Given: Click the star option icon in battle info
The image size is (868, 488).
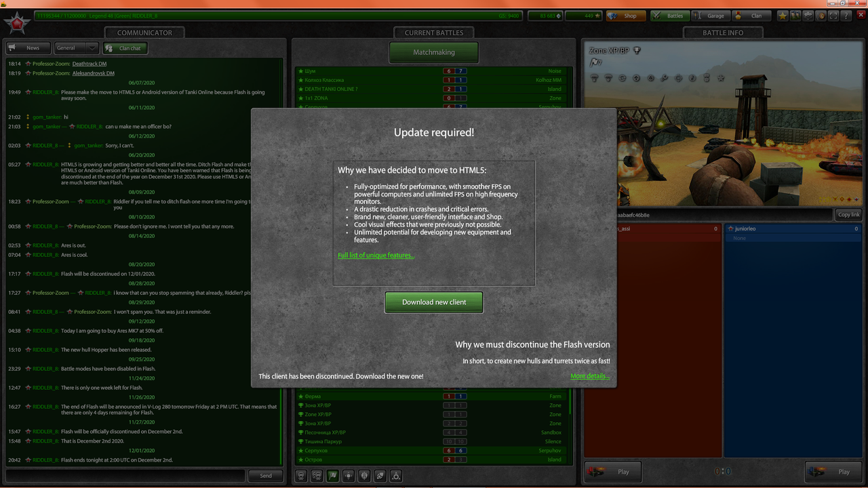Looking at the screenshot, I should coord(721,78).
